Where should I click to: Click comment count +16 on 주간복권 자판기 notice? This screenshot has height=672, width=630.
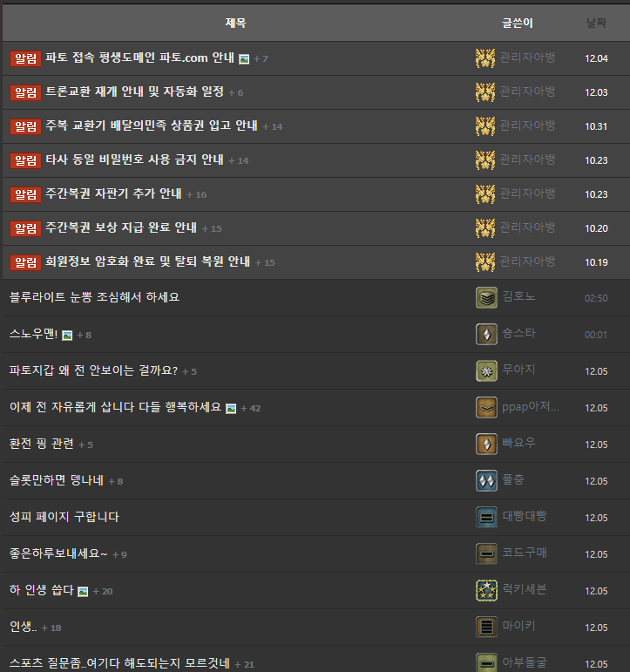[x=197, y=194]
